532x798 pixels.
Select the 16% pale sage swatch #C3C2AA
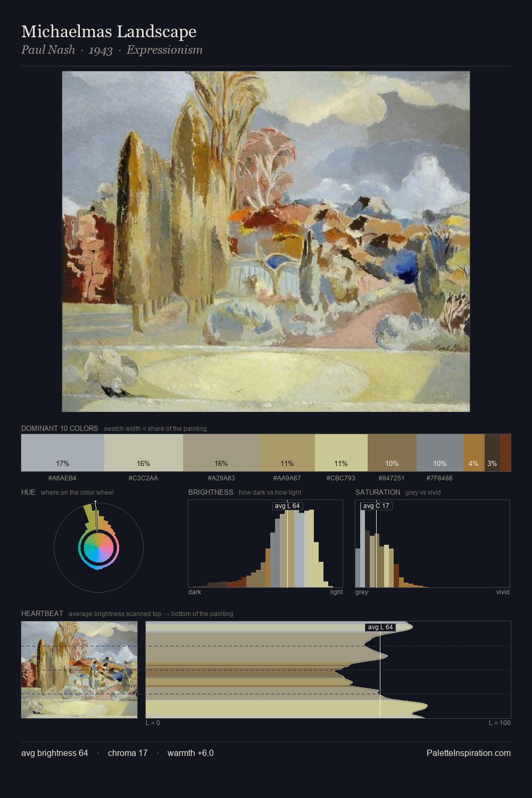click(x=144, y=453)
